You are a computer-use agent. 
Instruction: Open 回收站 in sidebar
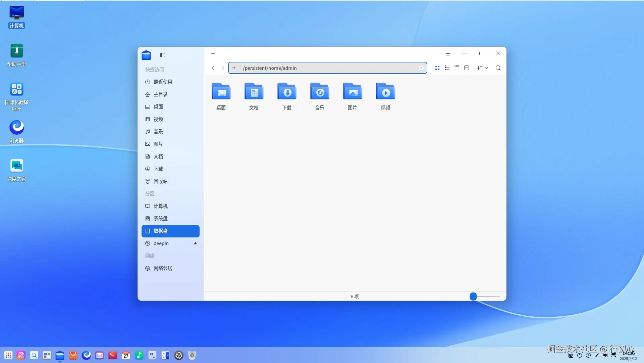click(170, 181)
